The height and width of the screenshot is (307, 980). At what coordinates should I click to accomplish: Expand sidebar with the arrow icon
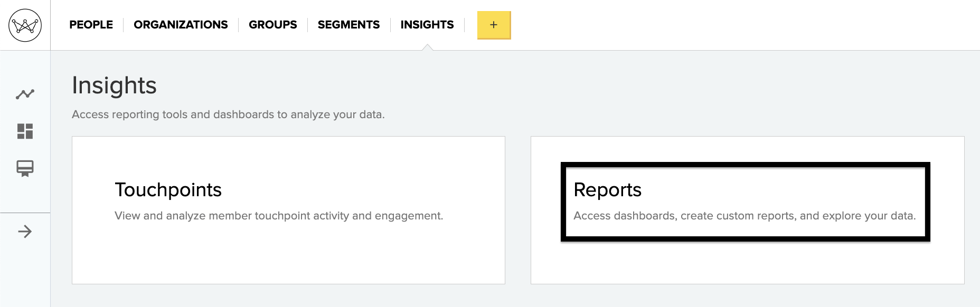tap(25, 232)
